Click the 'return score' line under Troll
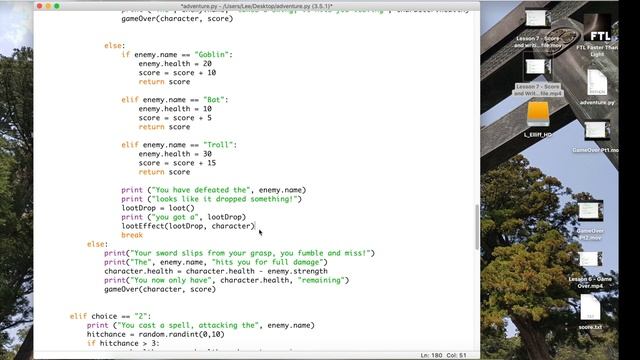Screen dimensions: 640x360 click(x=164, y=172)
